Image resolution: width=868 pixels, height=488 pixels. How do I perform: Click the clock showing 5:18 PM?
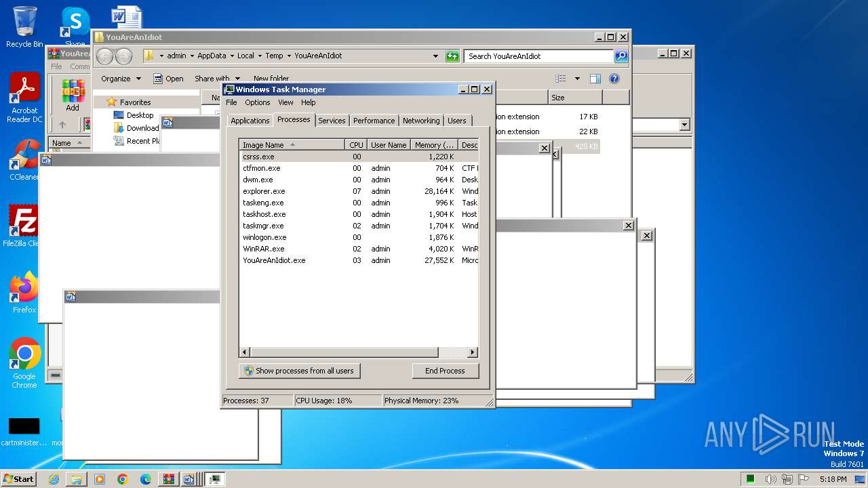833,479
